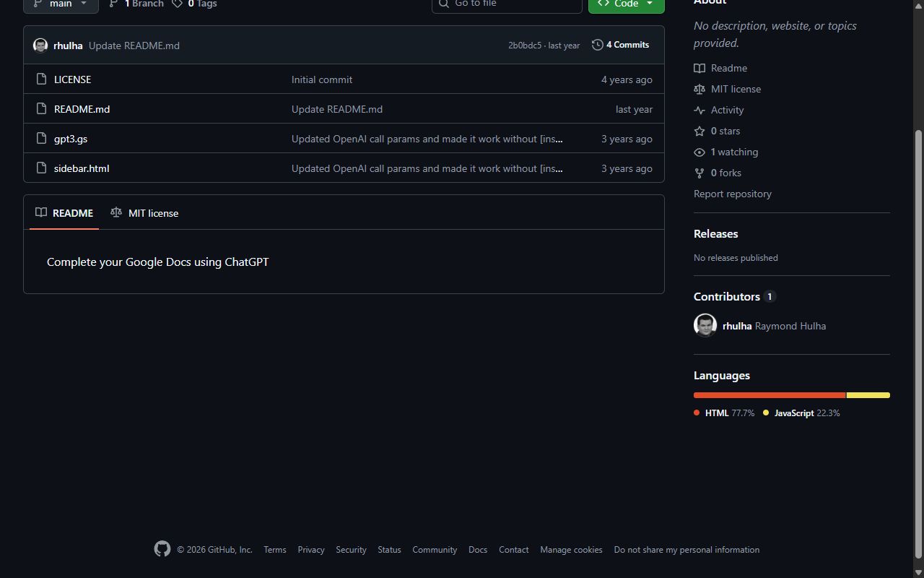Click the book icon beside Readme in sidebar
This screenshot has height=578, width=924.
tap(699, 68)
